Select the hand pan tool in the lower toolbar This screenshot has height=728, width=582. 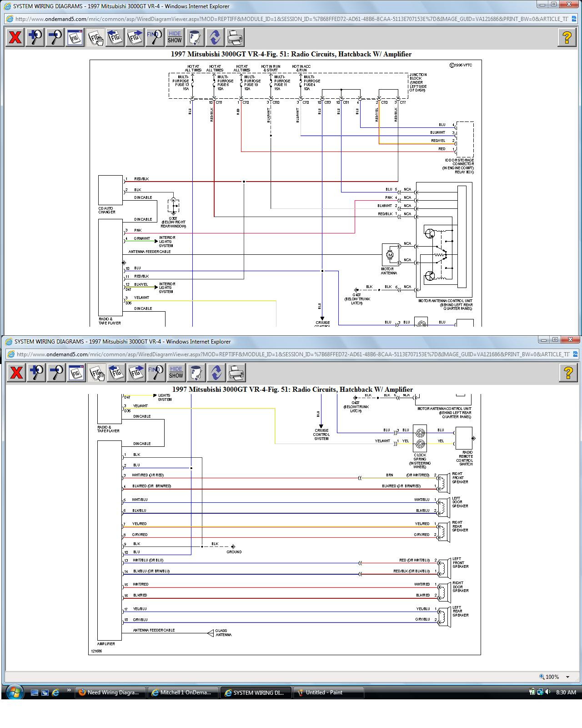click(96, 373)
